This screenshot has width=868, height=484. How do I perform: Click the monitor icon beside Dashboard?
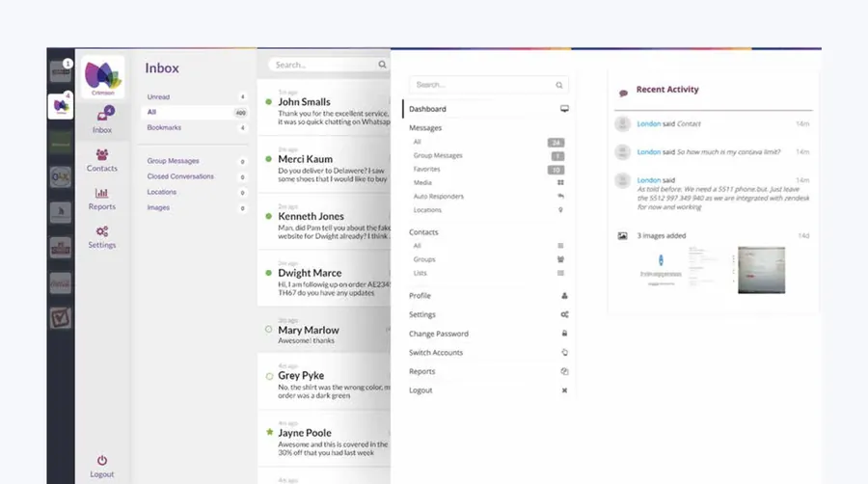pos(564,109)
